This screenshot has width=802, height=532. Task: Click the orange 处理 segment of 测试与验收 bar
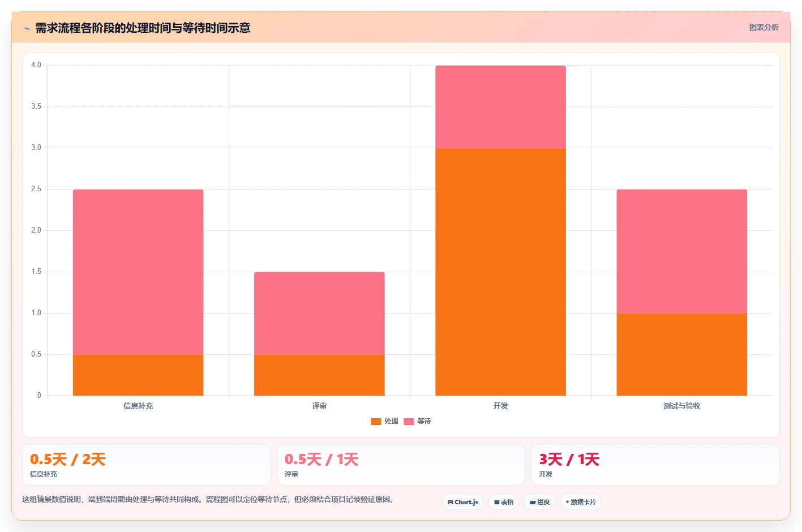(681, 354)
